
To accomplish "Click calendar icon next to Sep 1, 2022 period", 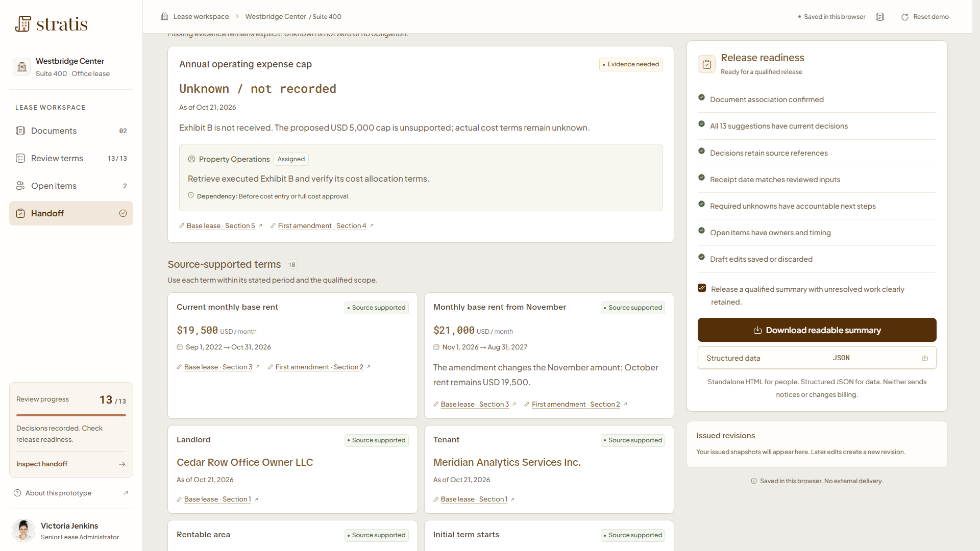I will click(180, 347).
